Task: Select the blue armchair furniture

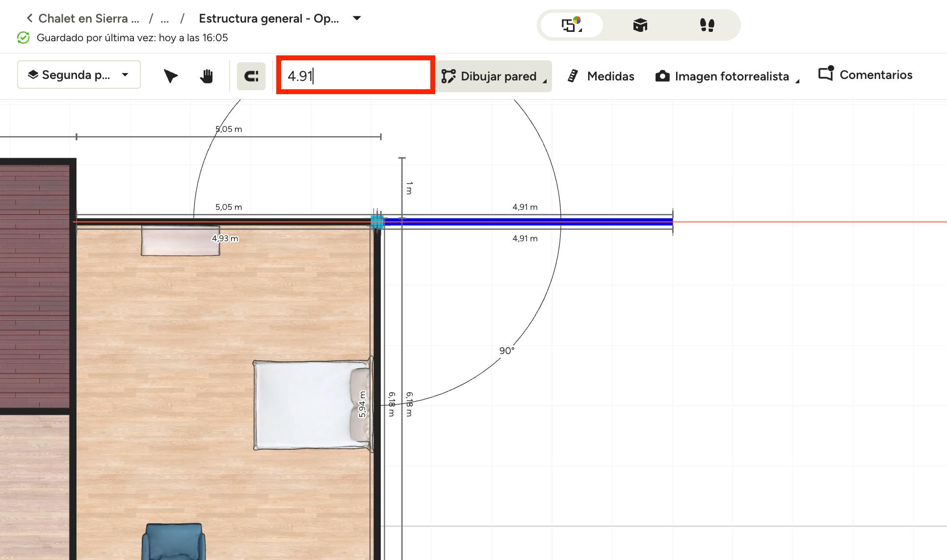Action: (173, 541)
